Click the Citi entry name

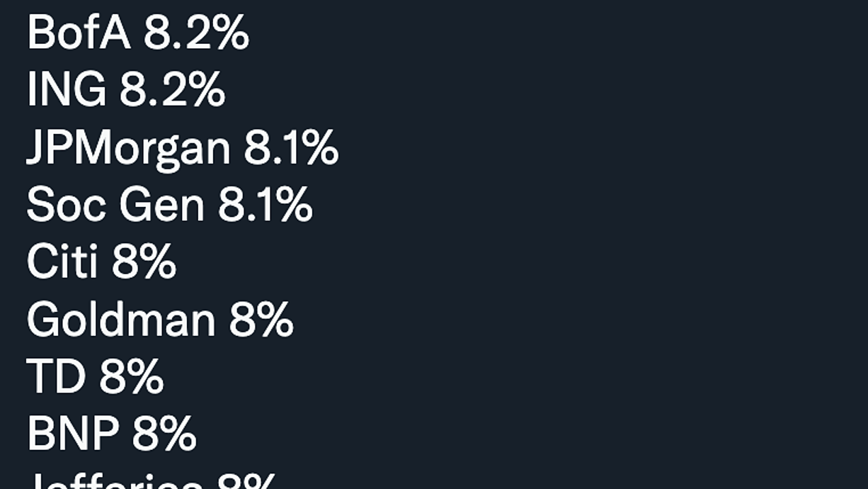coord(62,262)
